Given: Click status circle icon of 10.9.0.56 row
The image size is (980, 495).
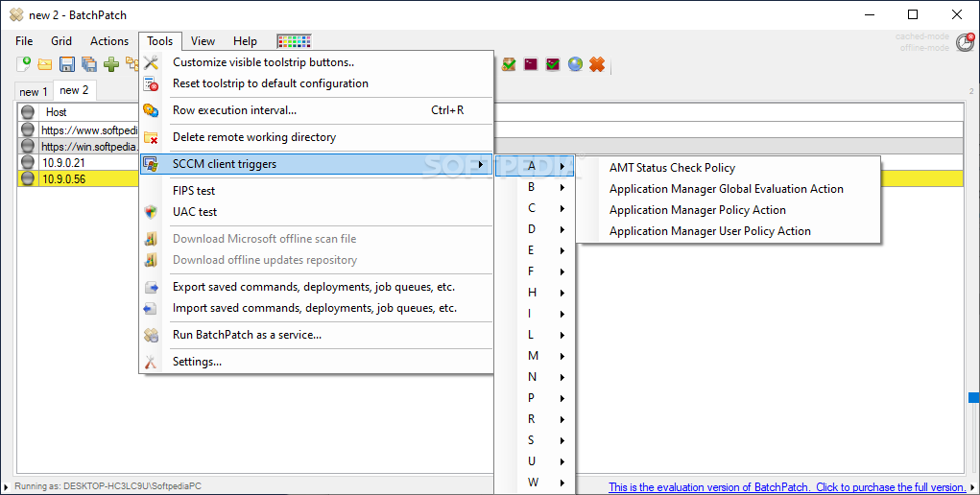Looking at the screenshot, I should click(x=28, y=178).
